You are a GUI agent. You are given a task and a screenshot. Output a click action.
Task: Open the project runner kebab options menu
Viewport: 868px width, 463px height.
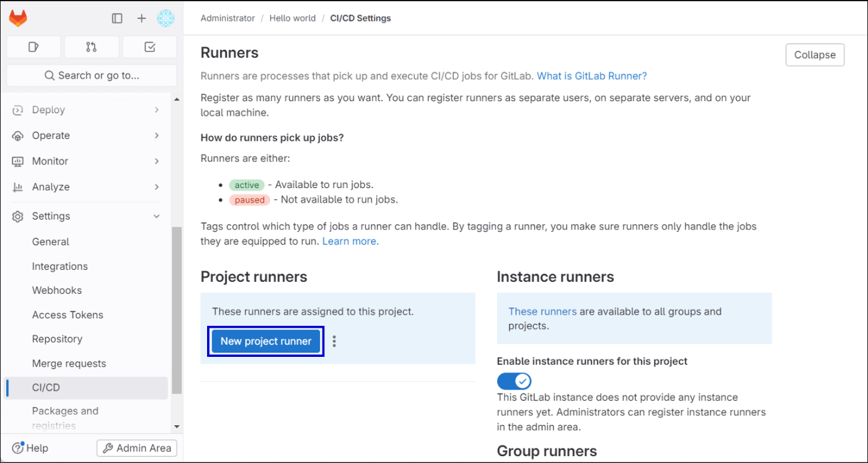(334, 341)
